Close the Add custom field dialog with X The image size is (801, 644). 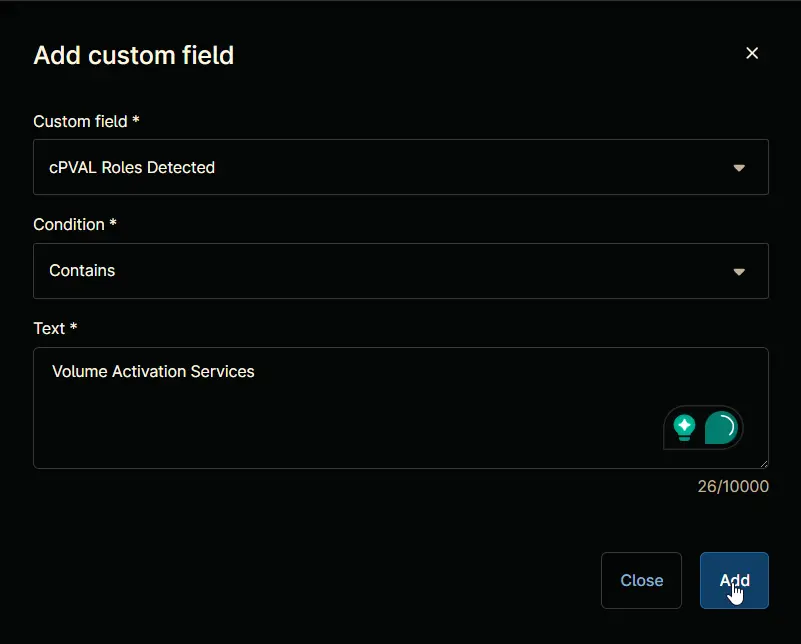tap(751, 53)
